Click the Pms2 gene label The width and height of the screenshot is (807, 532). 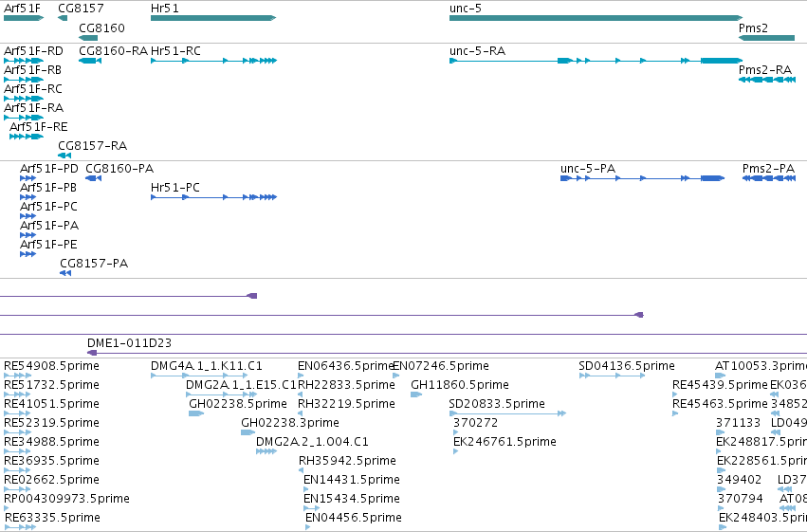[x=753, y=28]
